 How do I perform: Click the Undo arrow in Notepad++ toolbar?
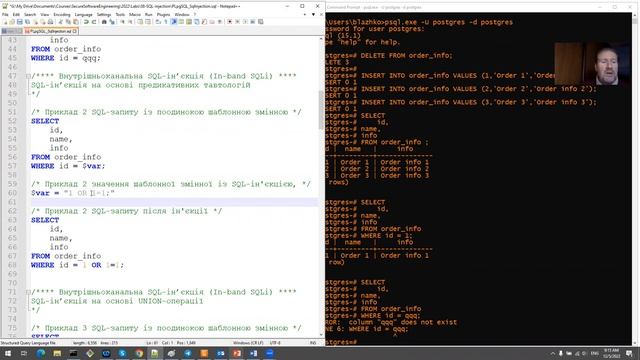click(86, 22)
